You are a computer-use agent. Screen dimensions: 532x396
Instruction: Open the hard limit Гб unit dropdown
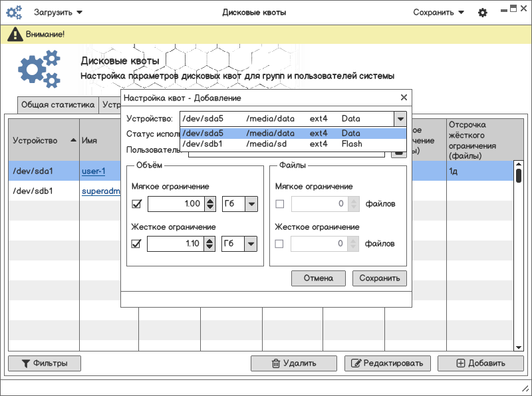click(251, 244)
